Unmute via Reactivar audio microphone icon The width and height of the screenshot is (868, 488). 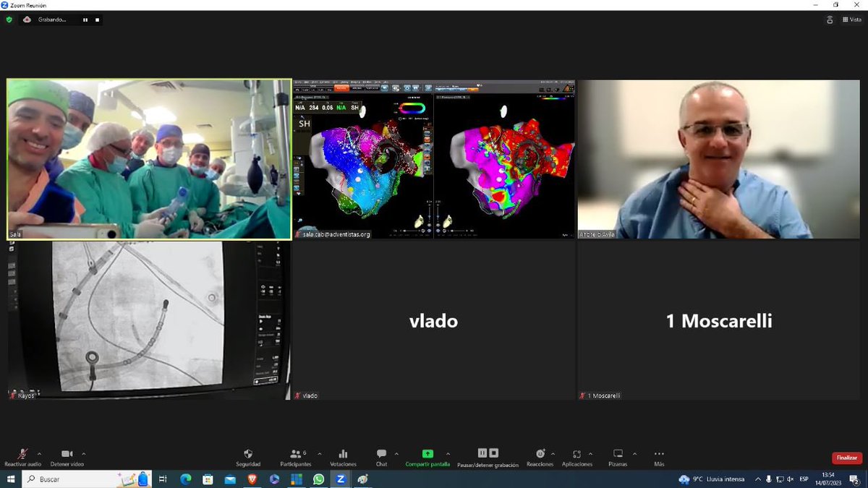[23, 454]
